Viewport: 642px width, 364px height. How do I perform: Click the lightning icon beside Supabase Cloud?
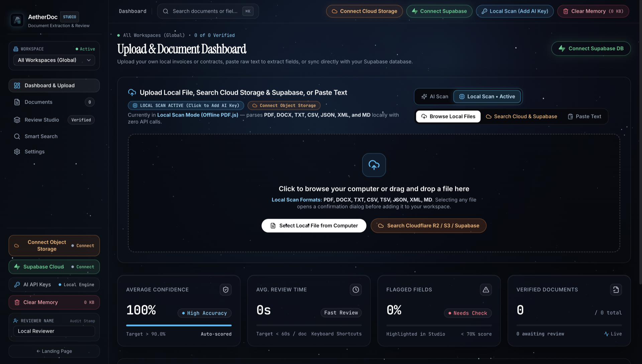click(17, 266)
